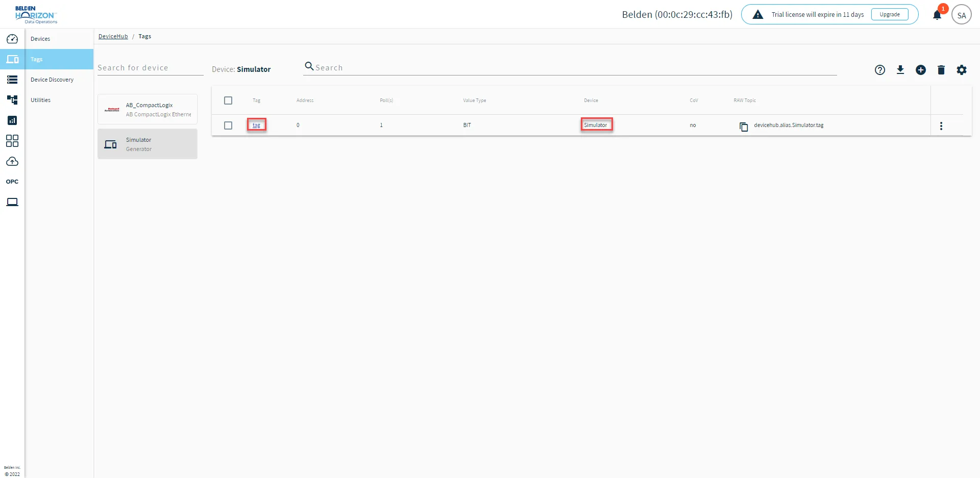Click the download tags icon

point(900,70)
